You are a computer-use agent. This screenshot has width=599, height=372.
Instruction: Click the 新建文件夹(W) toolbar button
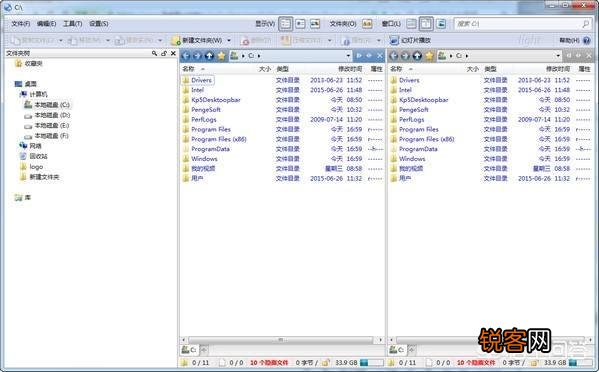tap(197, 40)
